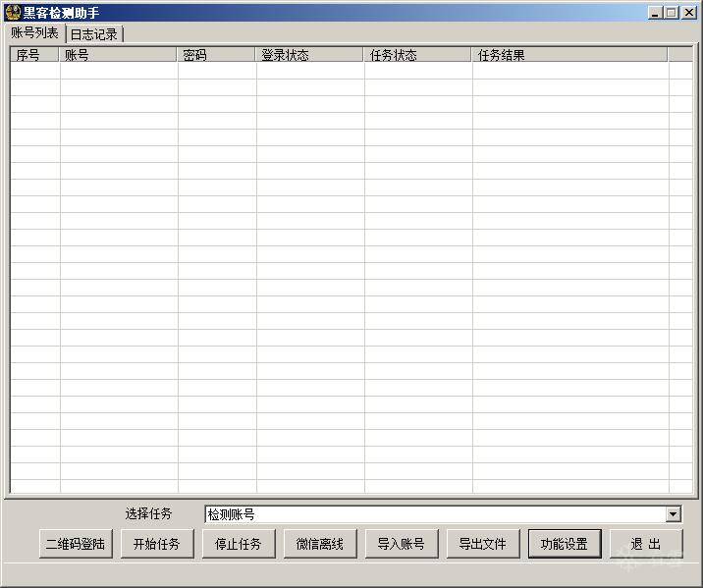Start tasks with 开始任务 button
The image size is (703, 588).
(157, 544)
